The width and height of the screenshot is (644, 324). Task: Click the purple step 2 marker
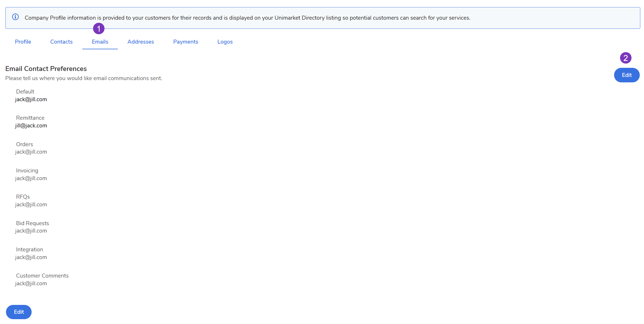pyautogui.click(x=625, y=58)
